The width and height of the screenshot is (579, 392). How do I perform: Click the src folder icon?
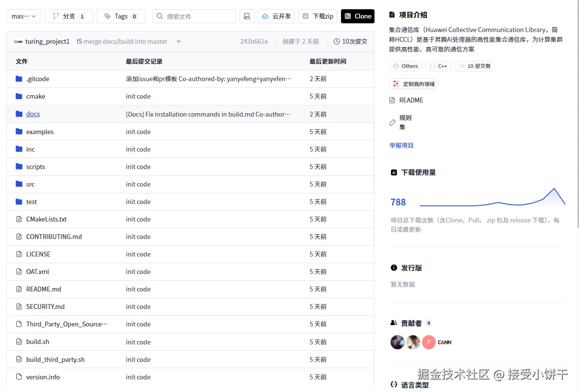pyautogui.click(x=19, y=184)
